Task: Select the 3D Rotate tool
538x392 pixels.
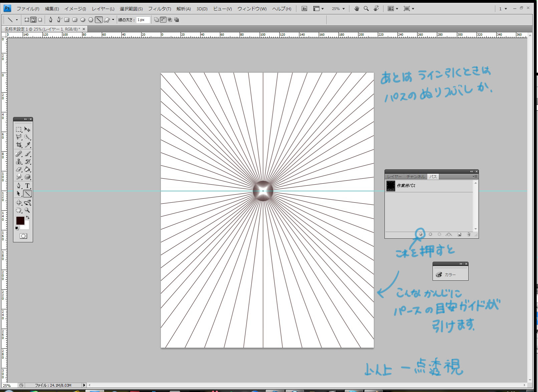Action: pyautogui.click(x=19, y=202)
